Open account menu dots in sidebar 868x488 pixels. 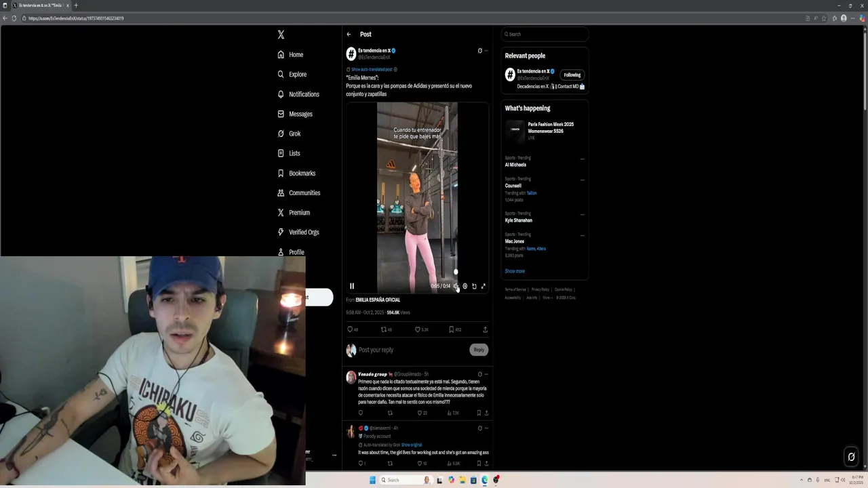(x=334, y=455)
